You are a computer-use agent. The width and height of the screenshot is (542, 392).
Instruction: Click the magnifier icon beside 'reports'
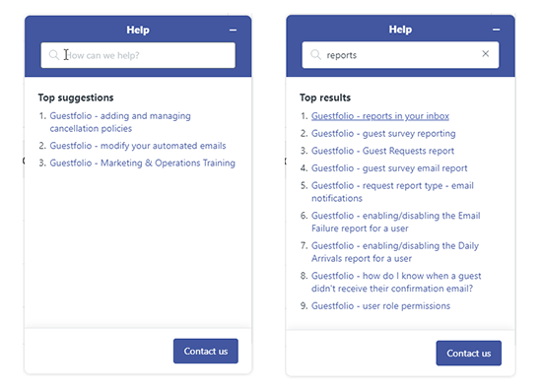point(315,54)
